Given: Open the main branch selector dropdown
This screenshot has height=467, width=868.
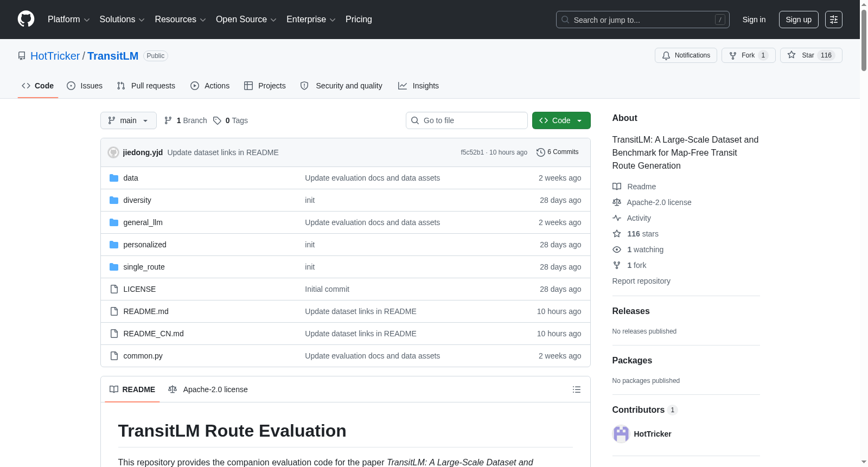Looking at the screenshot, I should click(129, 120).
